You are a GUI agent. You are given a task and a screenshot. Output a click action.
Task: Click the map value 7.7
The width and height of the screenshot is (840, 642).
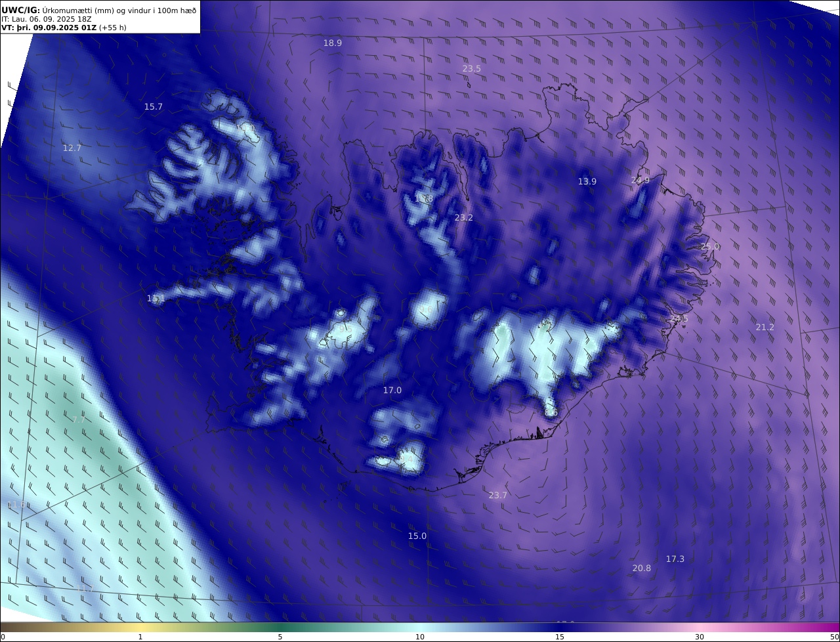79,419
